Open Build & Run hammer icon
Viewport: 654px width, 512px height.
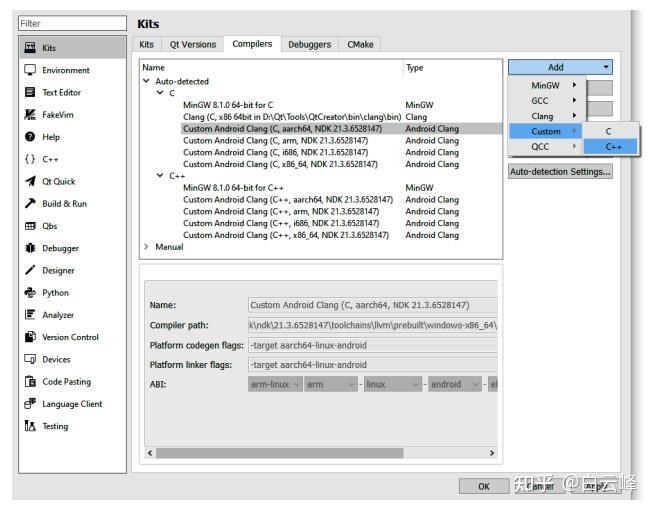(x=30, y=203)
